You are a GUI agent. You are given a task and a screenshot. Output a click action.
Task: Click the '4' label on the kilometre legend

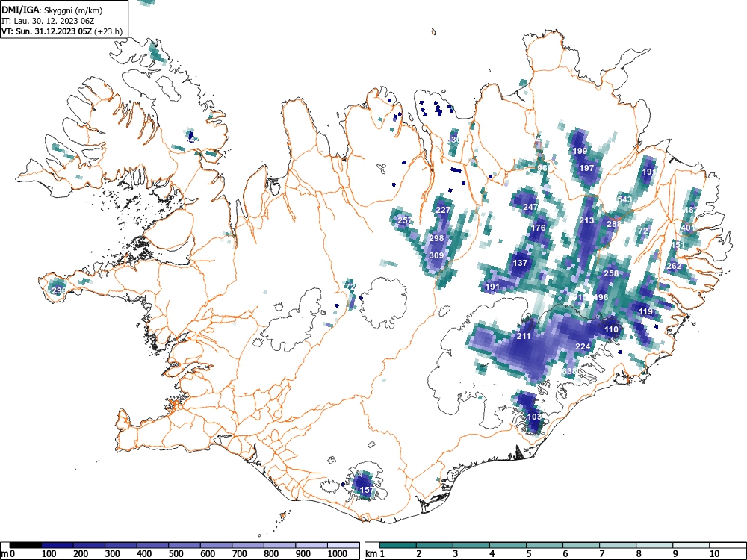point(492,554)
